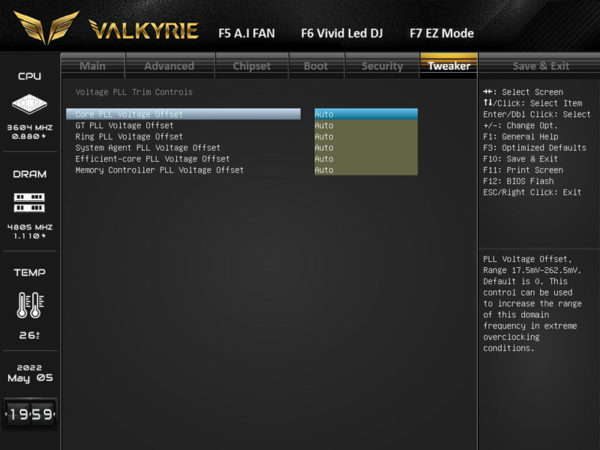Select Core PLL Voltage Offset row

[183, 114]
